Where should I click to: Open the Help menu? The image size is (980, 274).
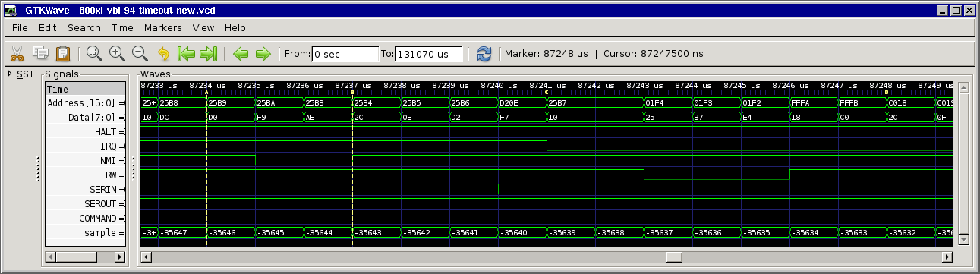tap(235, 27)
